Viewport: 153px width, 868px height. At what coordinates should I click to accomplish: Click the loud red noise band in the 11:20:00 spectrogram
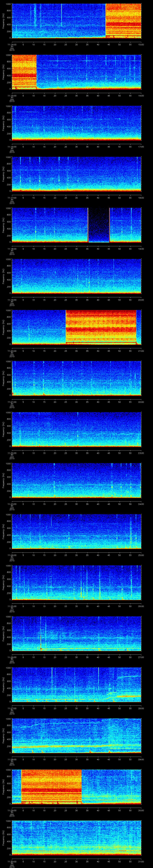pyautogui.click(x=101, y=327)
